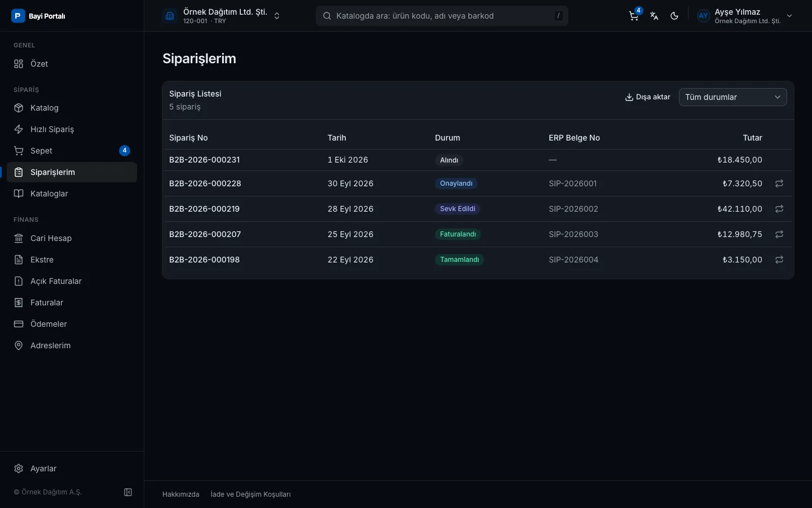Screen dimensions: 812x508
Task: Open the Tüm durumlar status filter
Action: point(733,97)
